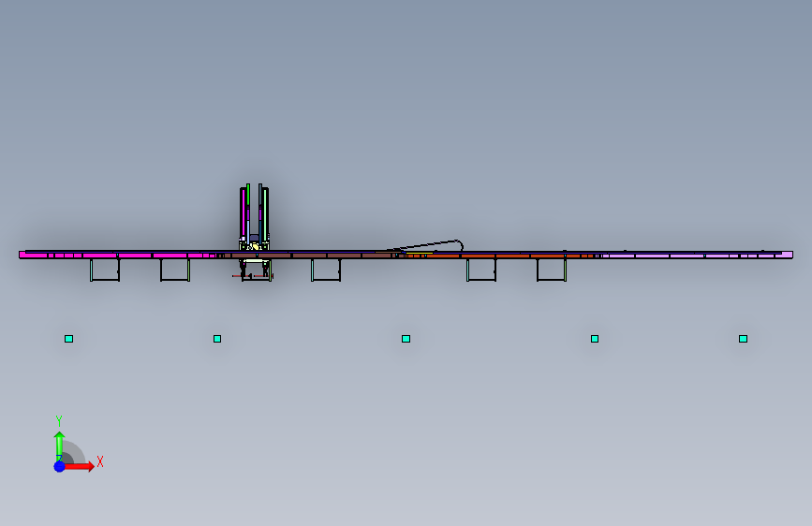This screenshot has height=526, width=812.
Task: Pick the rightmost support frame under the rail
Action: [x=552, y=270]
